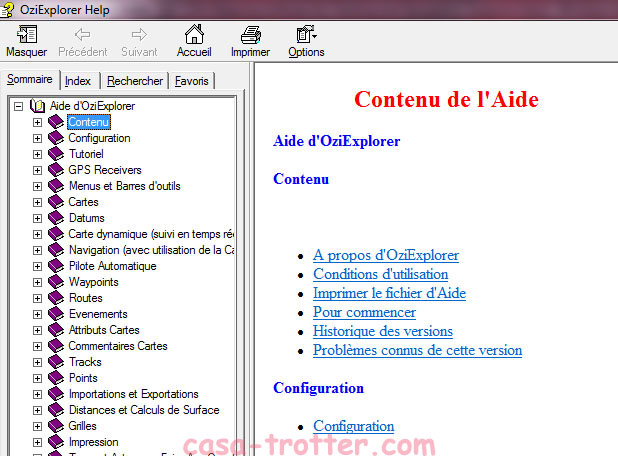Click the book icon beside Carte dynamique

[x=56, y=234]
